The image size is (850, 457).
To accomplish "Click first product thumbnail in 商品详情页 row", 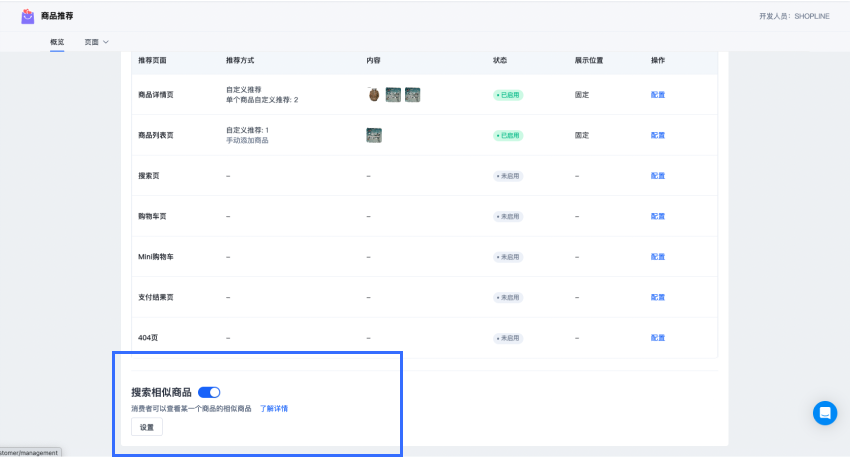I will pos(374,95).
